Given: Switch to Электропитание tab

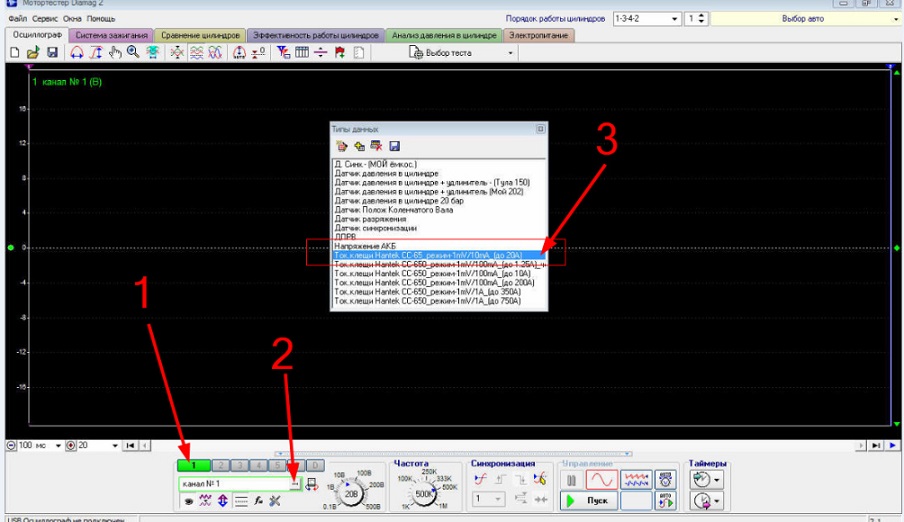Looking at the screenshot, I should coord(538,35).
